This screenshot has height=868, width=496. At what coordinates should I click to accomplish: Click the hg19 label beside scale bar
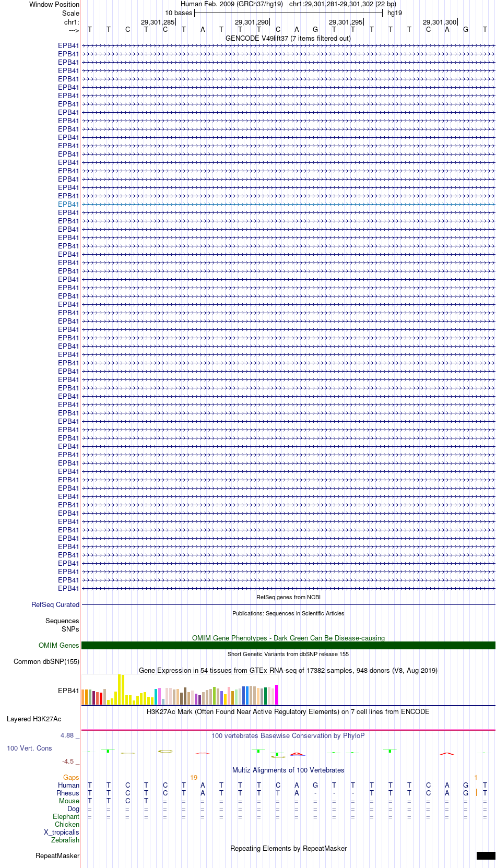395,13
